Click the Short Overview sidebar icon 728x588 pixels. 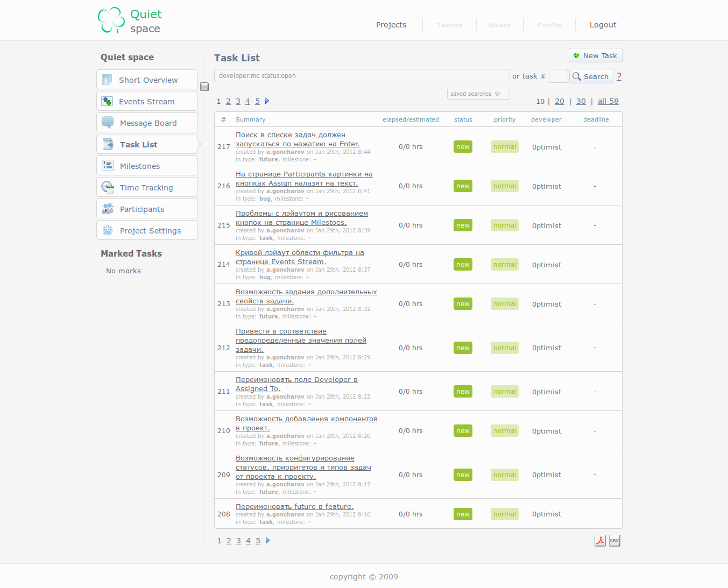107,80
